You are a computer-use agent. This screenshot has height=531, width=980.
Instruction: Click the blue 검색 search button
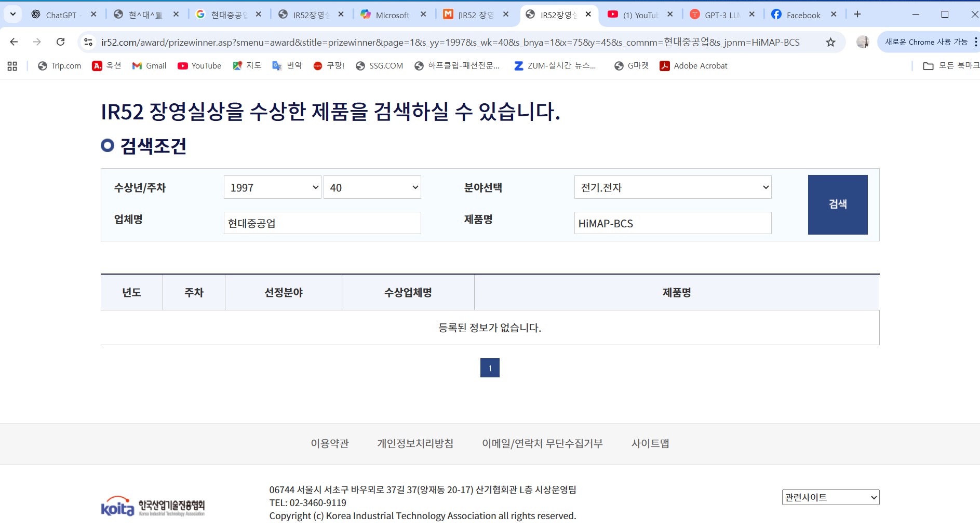(838, 205)
